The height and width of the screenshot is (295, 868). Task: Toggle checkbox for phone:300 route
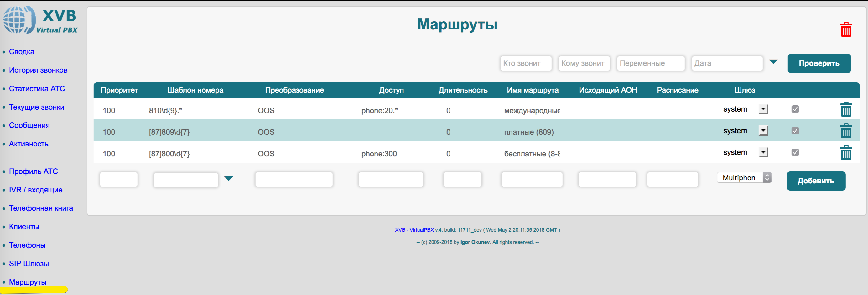(795, 152)
